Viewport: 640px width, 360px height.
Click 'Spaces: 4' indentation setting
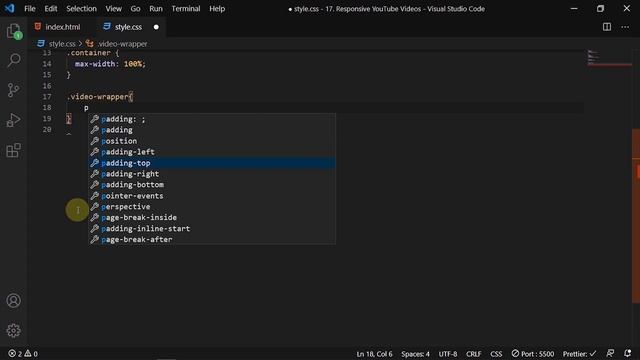(415, 354)
